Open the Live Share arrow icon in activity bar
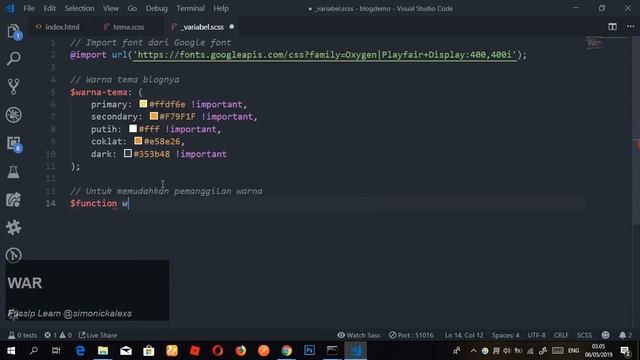640x360 pixels. tap(13, 200)
